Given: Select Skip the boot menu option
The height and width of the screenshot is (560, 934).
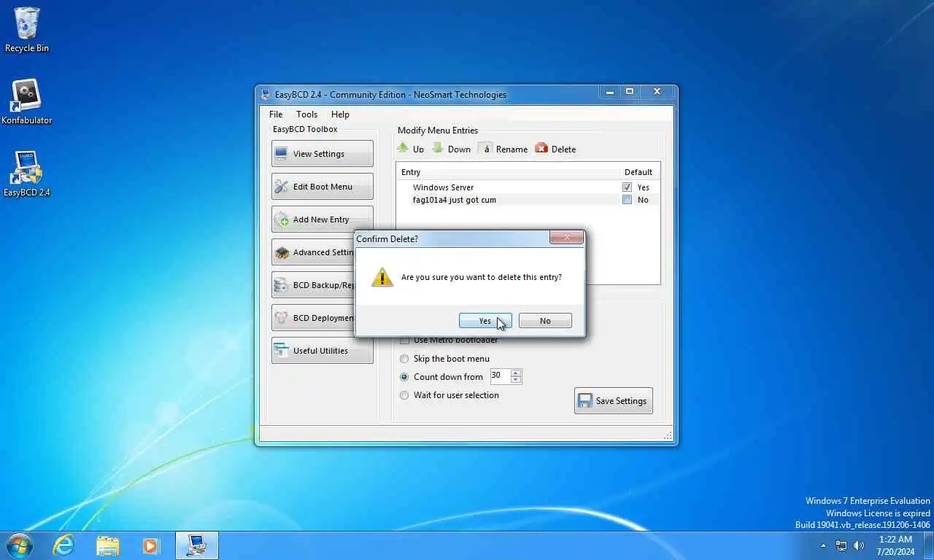Looking at the screenshot, I should tap(404, 359).
